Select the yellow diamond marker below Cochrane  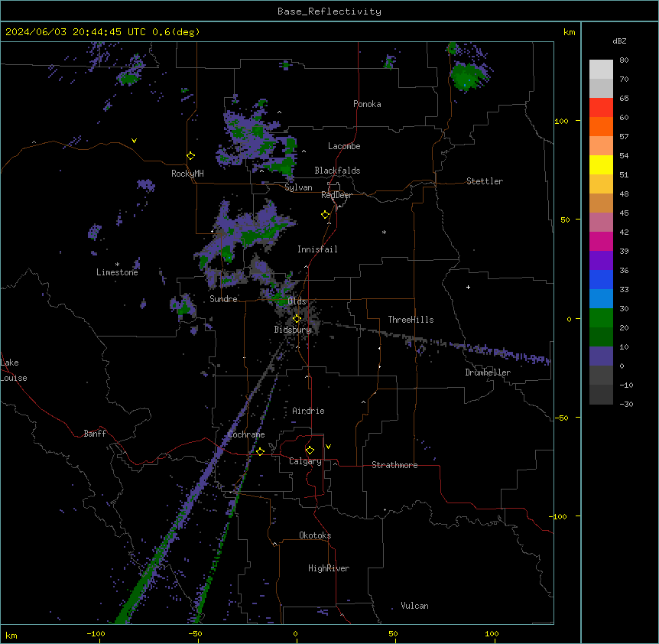(260, 451)
